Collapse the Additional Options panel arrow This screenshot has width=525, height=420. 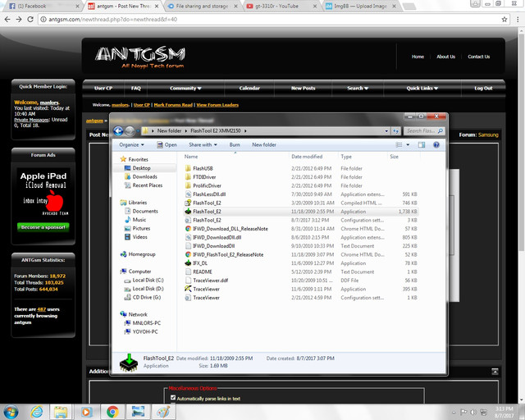click(495, 371)
